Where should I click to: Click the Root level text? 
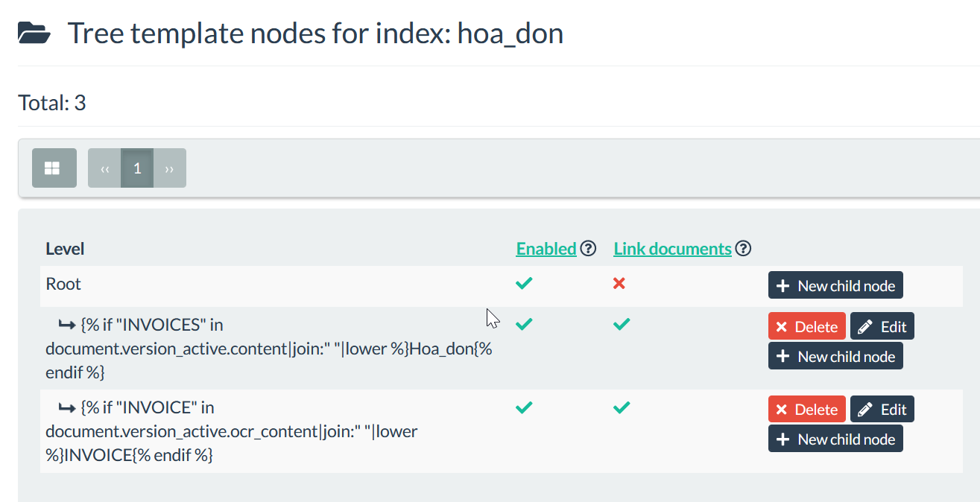63,284
